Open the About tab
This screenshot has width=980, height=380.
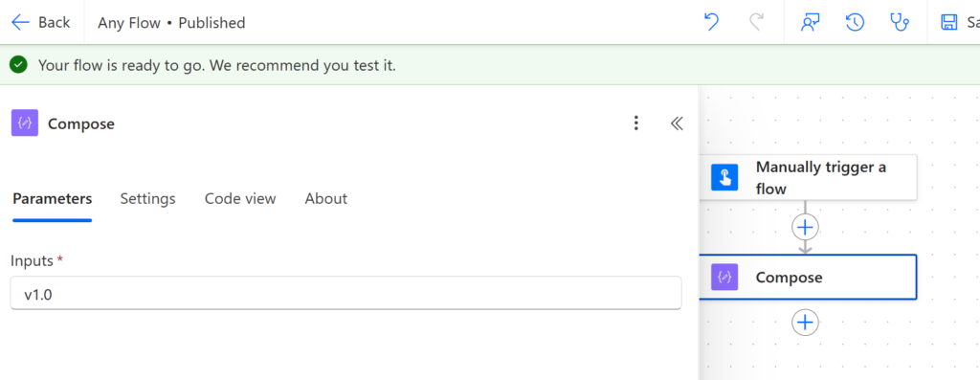point(325,199)
